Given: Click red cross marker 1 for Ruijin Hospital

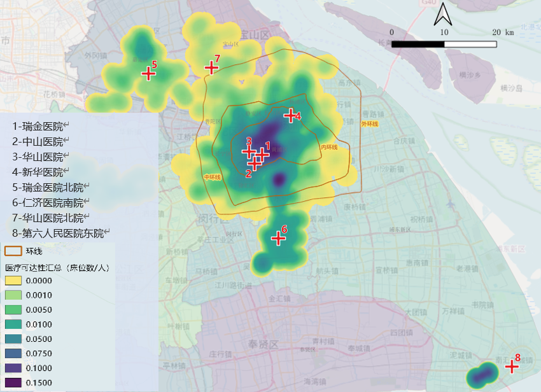Looking at the screenshot, I should tap(262, 154).
